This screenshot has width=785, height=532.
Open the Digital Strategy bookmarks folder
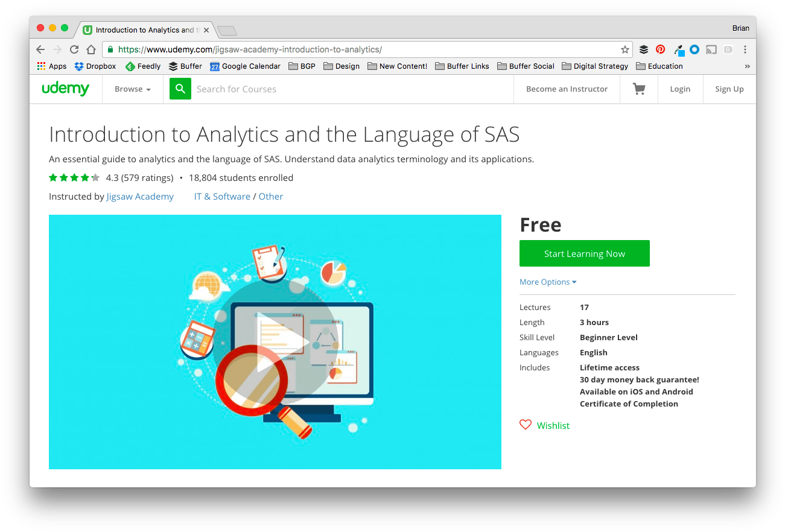pos(595,66)
